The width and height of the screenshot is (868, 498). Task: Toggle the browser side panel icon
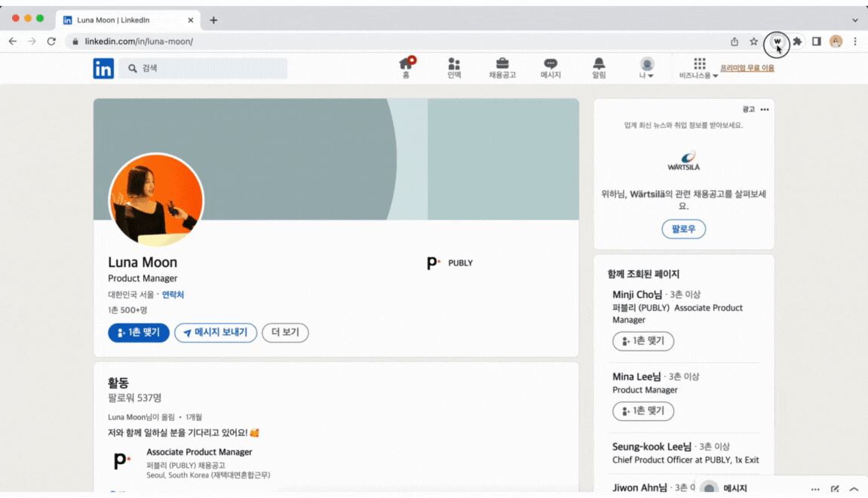[x=817, y=41]
